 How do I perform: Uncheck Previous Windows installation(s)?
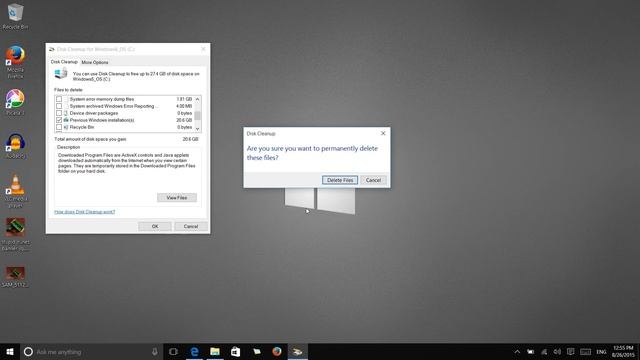tap(59, 120)
